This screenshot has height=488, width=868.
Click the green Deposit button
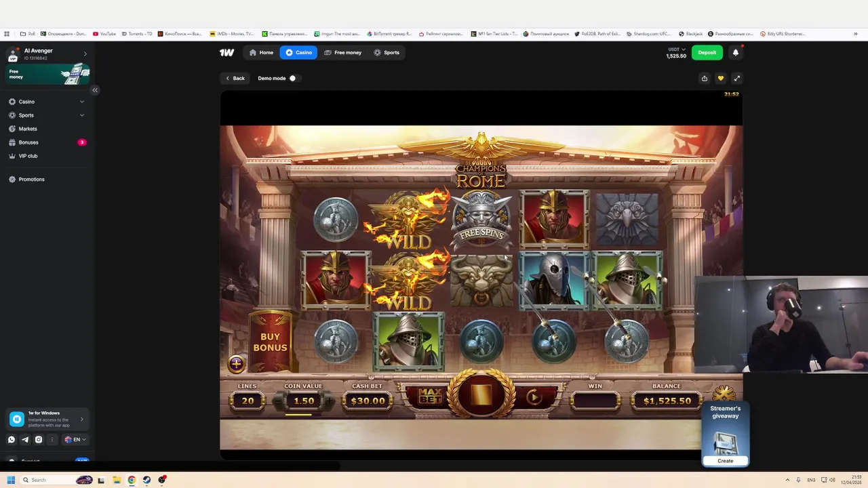[x=707, y=52]
